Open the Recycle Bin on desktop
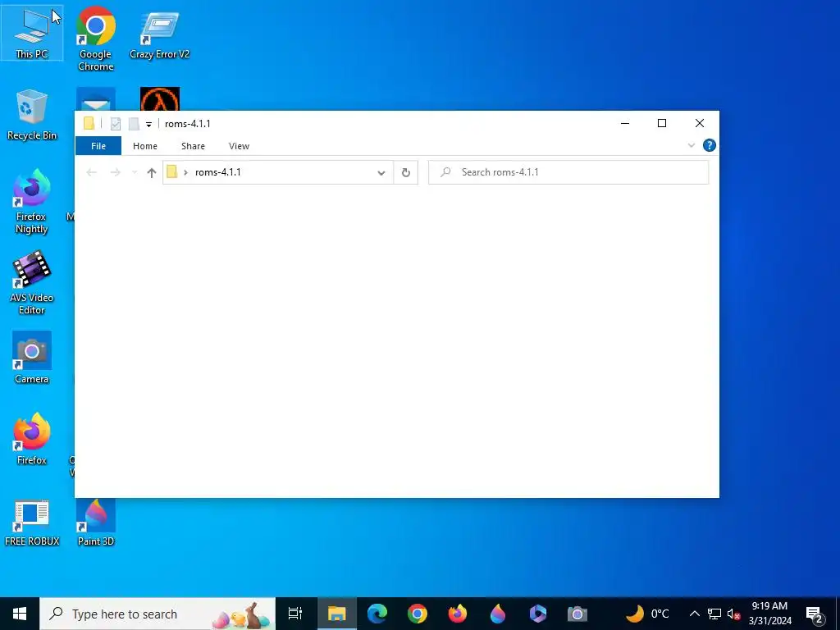The width and height of the screenshot is (840, 630). (x=32, y=115)
